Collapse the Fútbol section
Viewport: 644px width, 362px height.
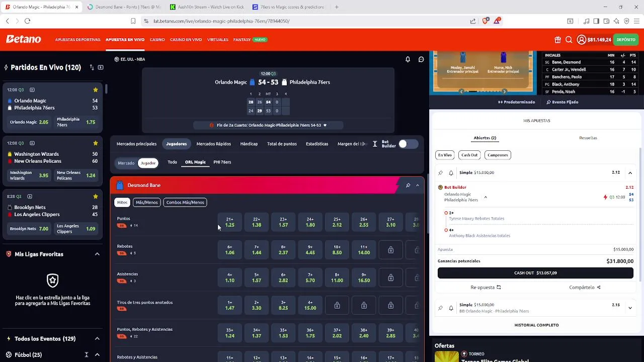[97, 355]
